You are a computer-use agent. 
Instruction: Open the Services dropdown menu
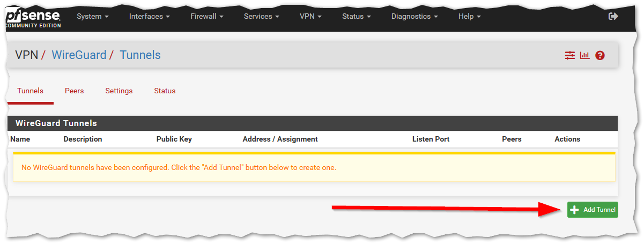click(x=261, y=17)
